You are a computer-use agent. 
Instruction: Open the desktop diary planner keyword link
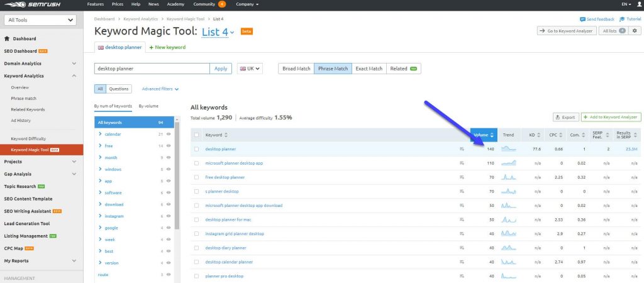(226, 248)
